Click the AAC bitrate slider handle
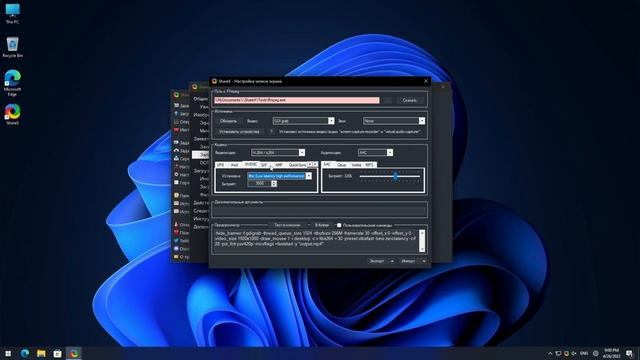 (x=395, y=176)
